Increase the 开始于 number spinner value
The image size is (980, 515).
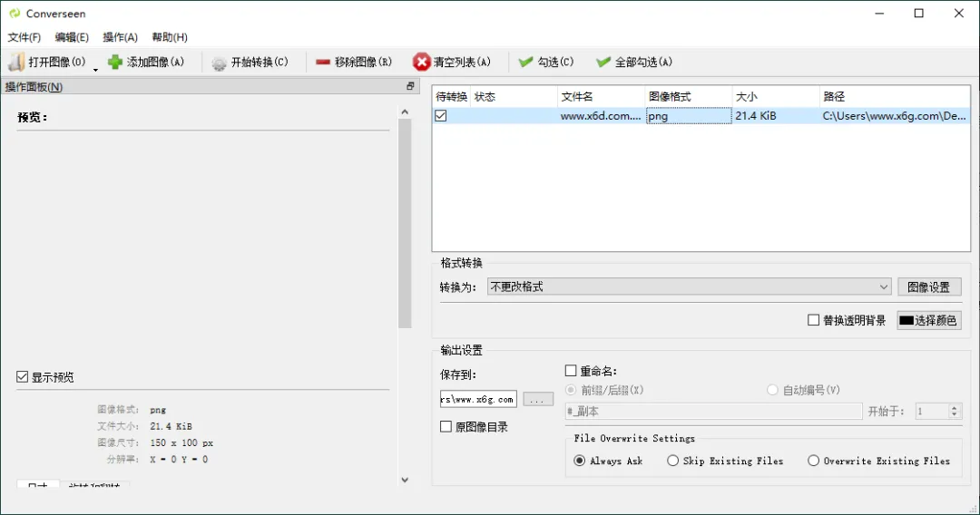tap(955, 407)
